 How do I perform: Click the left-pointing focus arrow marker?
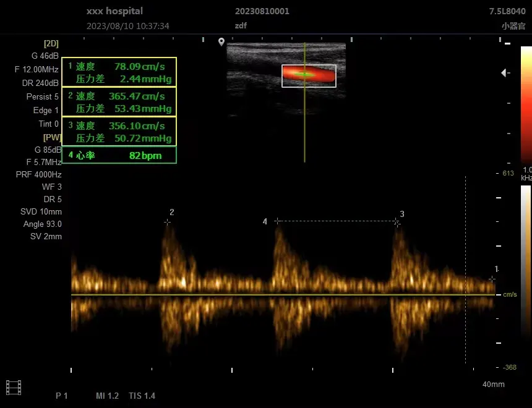tap(505, 73)
